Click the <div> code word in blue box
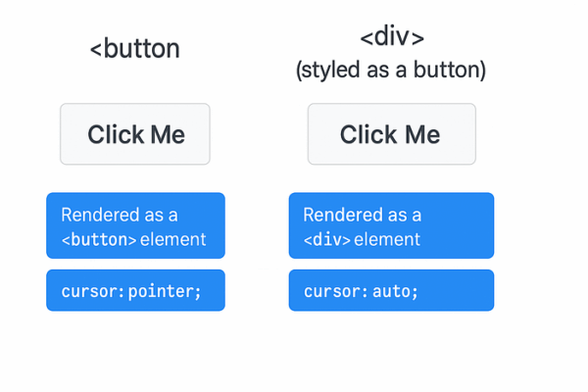Image resolution: width=588 pixels, height=392 pixels. tap(327, 240)
